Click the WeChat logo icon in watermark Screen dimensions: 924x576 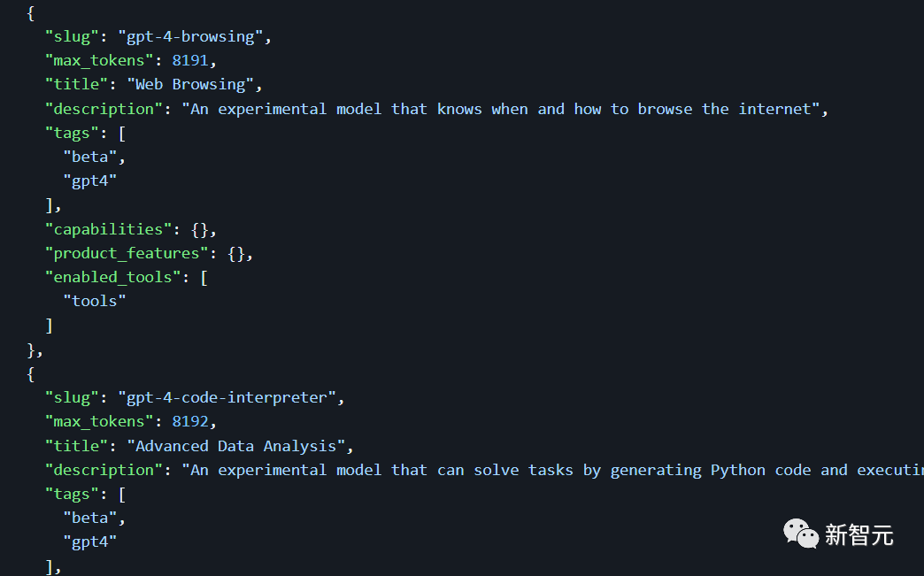(x=801, y=534)
